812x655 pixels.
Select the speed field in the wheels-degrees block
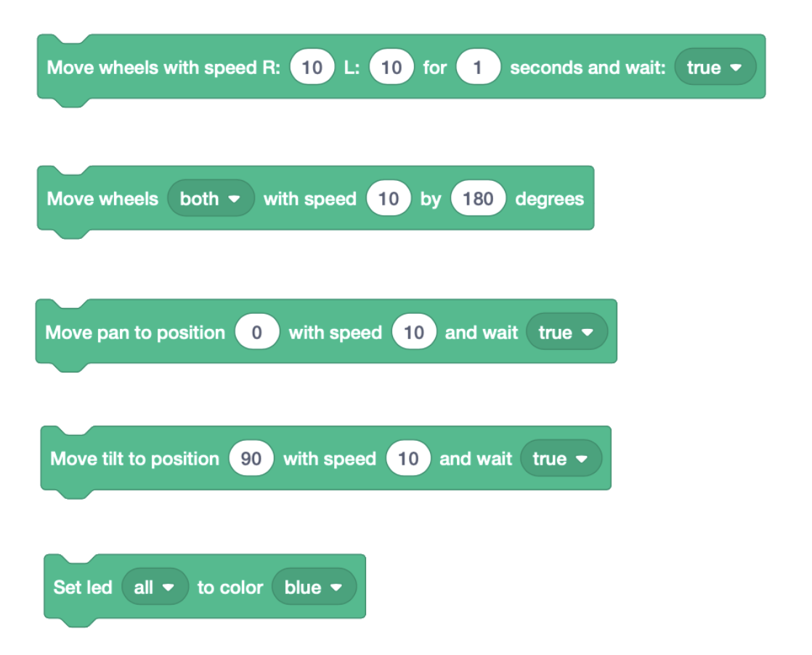click(389, 199)
